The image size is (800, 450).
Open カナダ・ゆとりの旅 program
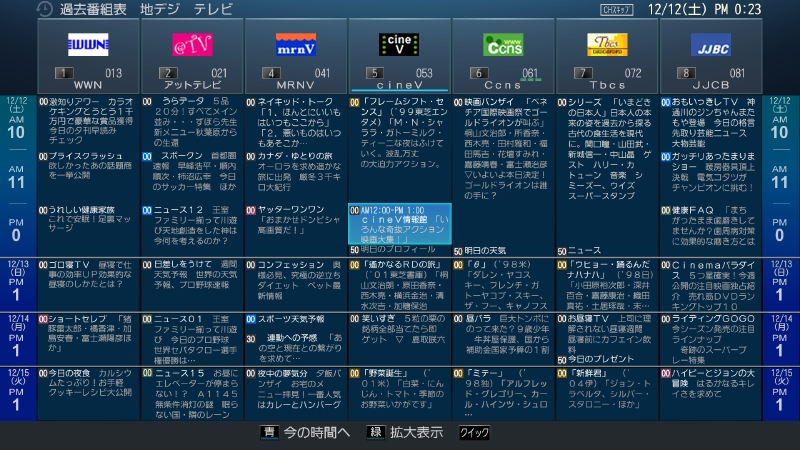pos(294,171)
